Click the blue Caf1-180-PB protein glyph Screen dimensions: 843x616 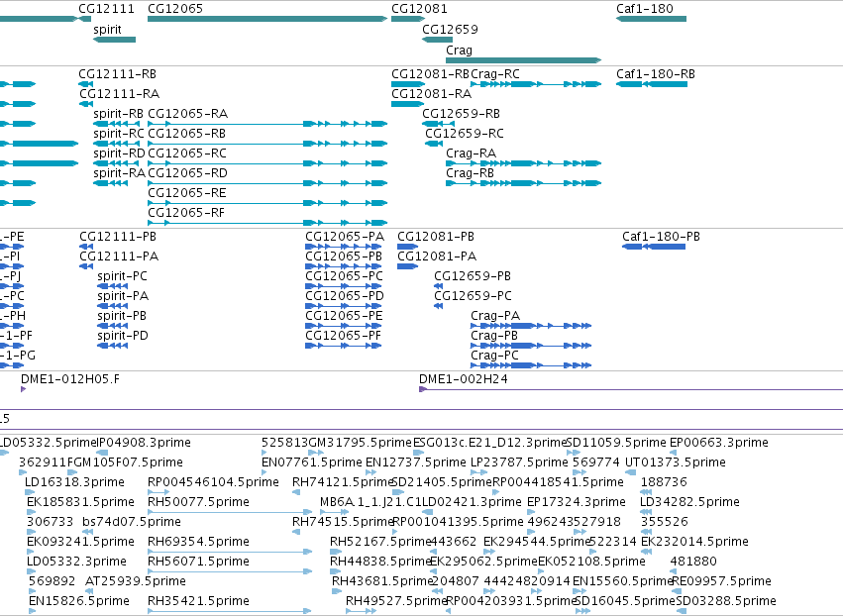[654, 247]
